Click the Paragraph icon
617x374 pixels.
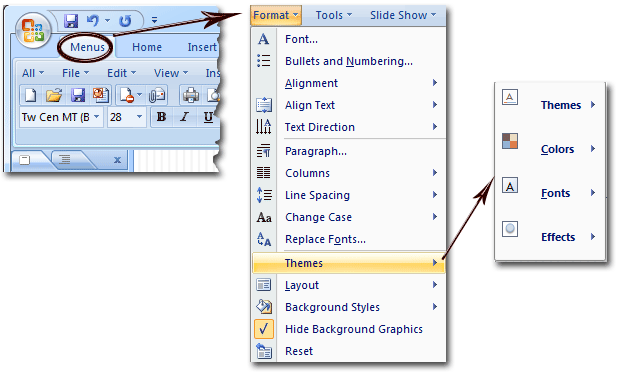tap(263, 151)
